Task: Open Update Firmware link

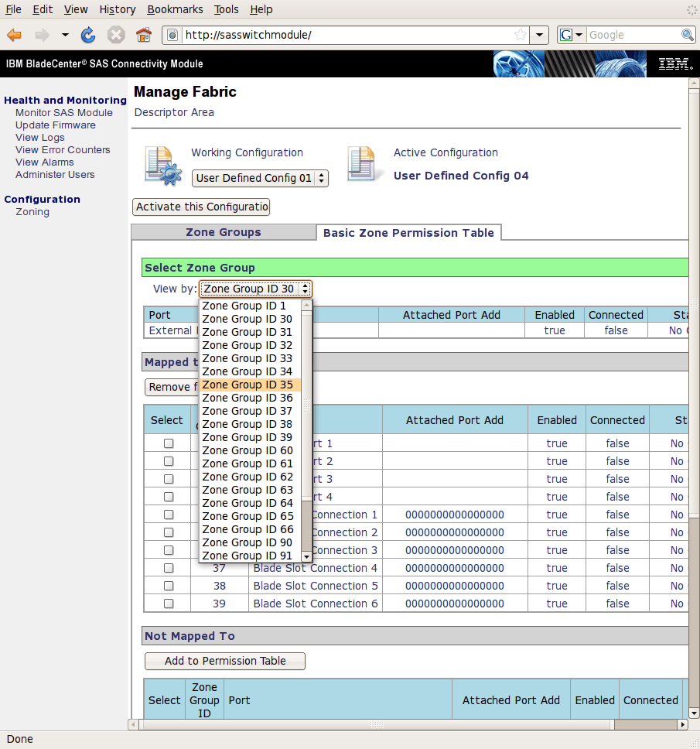Action: 56,125
